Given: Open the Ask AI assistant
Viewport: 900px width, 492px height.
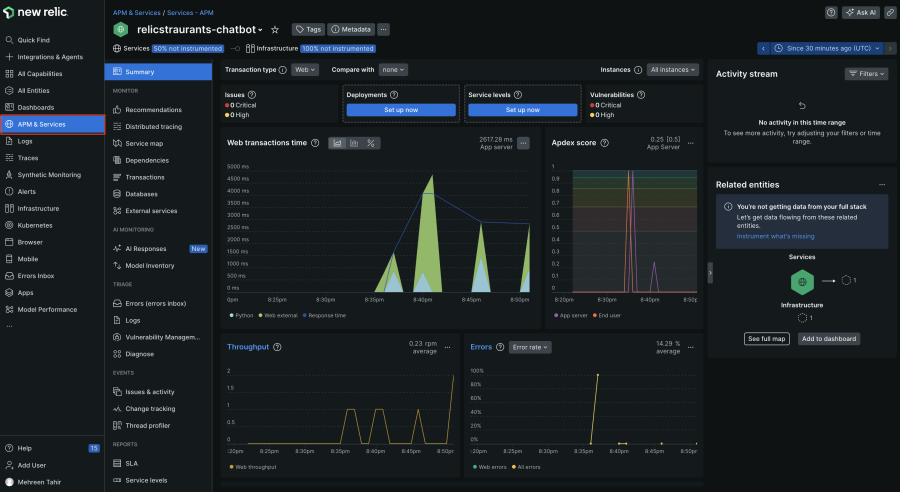Looking at the screenshot, I should click(x=860, y=12).
